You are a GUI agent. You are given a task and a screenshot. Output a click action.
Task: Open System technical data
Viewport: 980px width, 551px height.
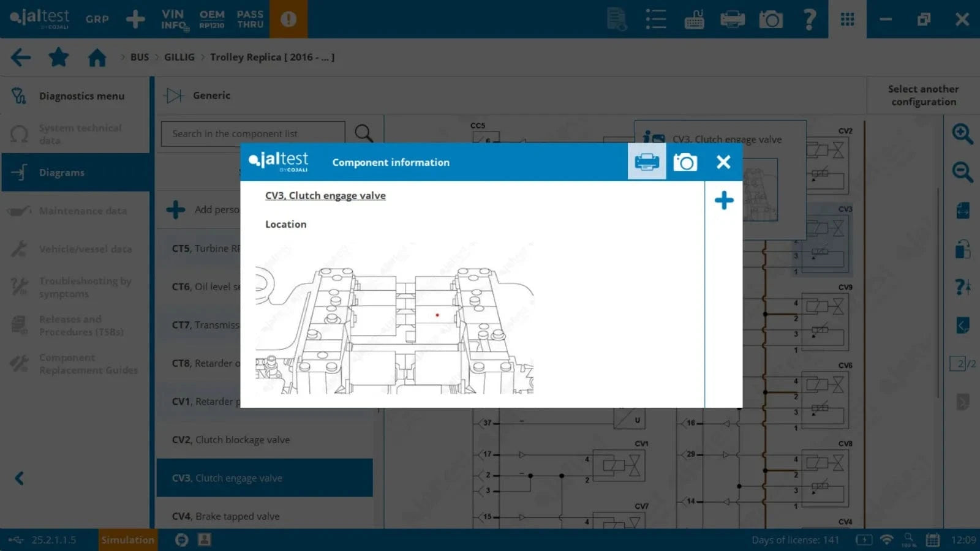click(75, 134)
